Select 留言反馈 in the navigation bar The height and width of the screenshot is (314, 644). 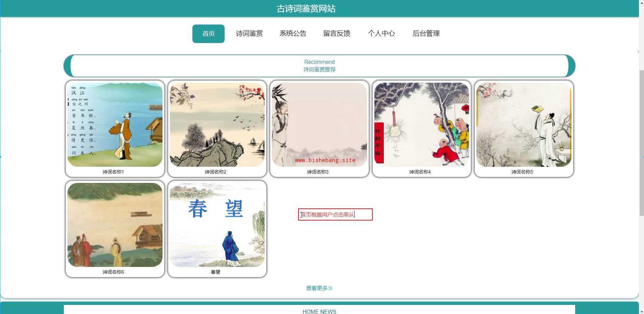[337, 34]
